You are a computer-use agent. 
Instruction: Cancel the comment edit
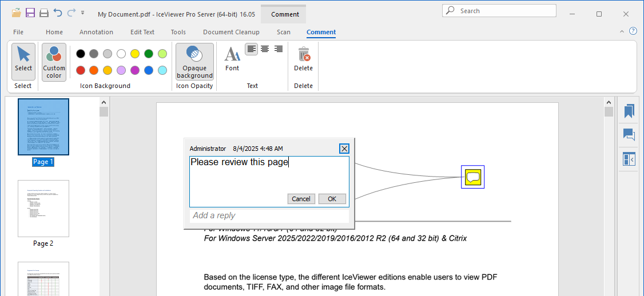pyautogui.click(x=301, y=199)
